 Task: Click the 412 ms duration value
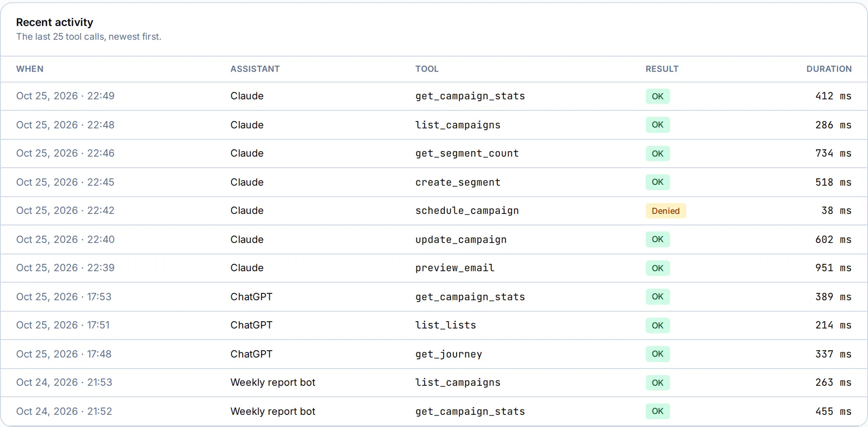[833, 96]
